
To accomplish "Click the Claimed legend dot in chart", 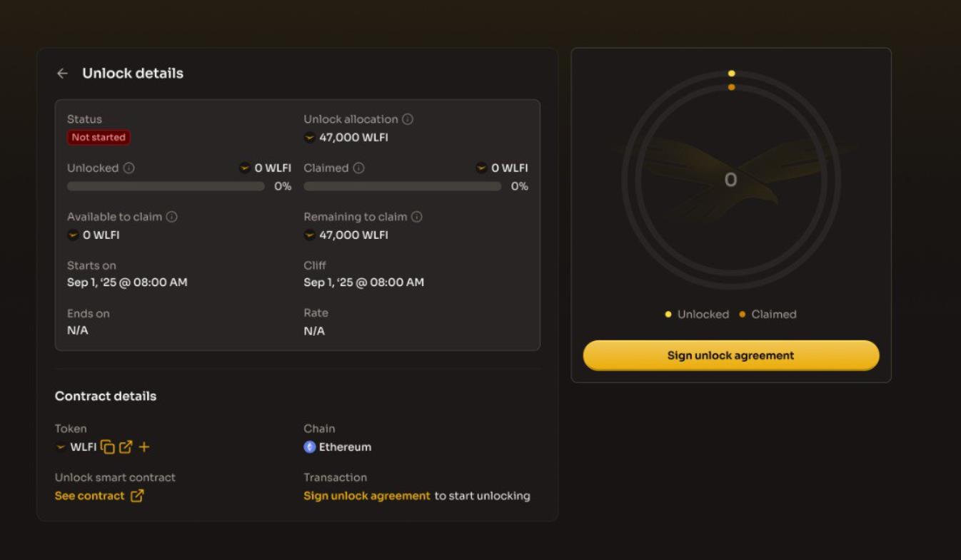I will click(743, 315).
